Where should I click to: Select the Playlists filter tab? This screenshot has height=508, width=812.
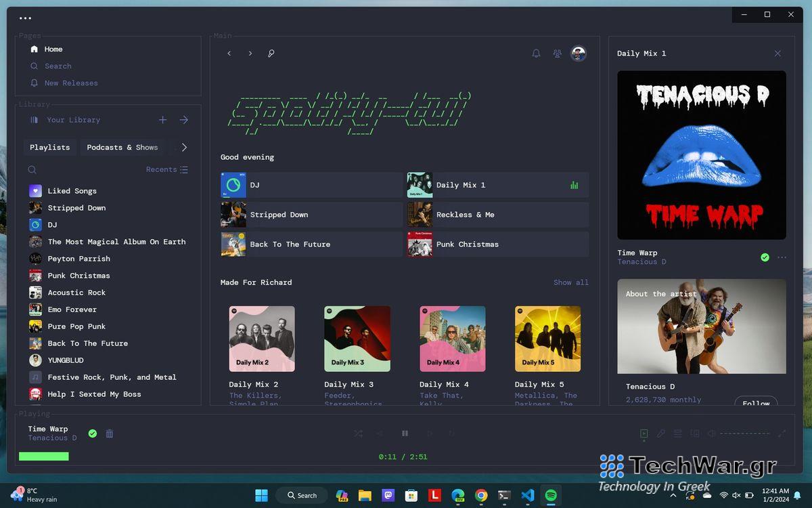coord(49,147)
